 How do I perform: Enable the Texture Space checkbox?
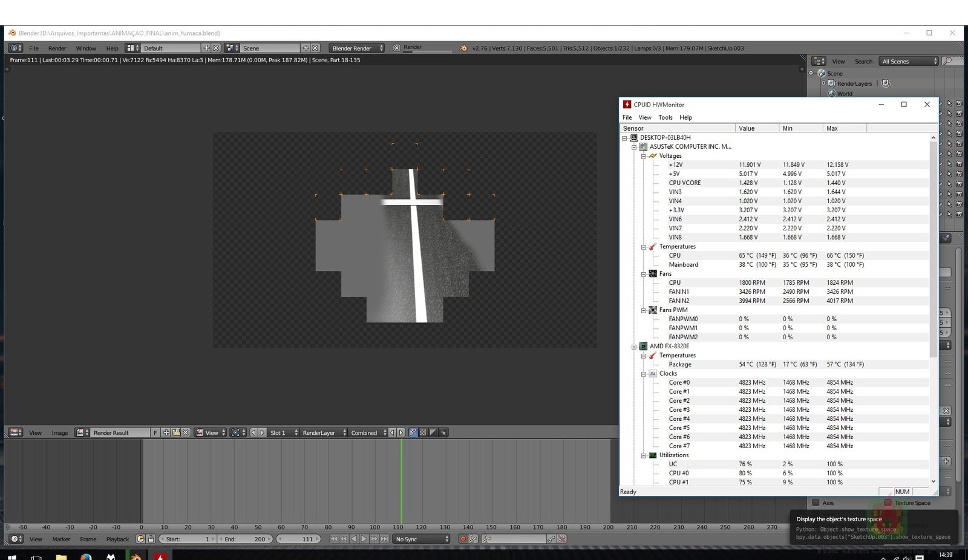[x=888, y=503]
